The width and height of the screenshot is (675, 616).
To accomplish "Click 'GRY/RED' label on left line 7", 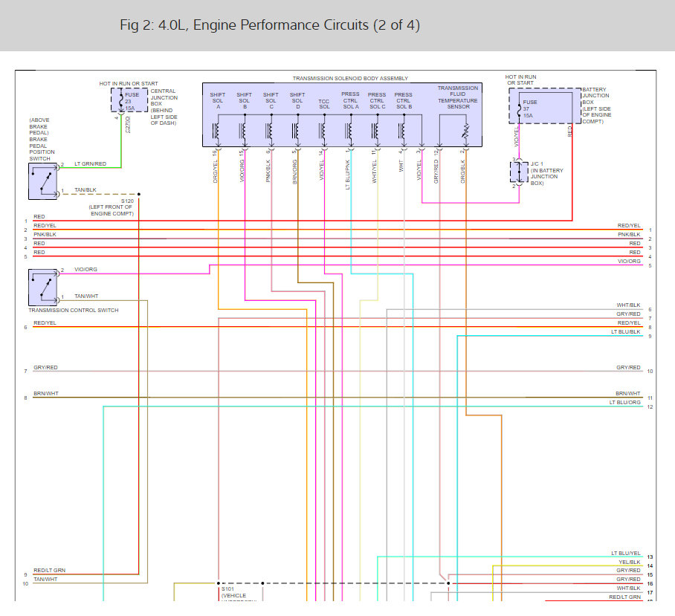I will coord(45,367).
